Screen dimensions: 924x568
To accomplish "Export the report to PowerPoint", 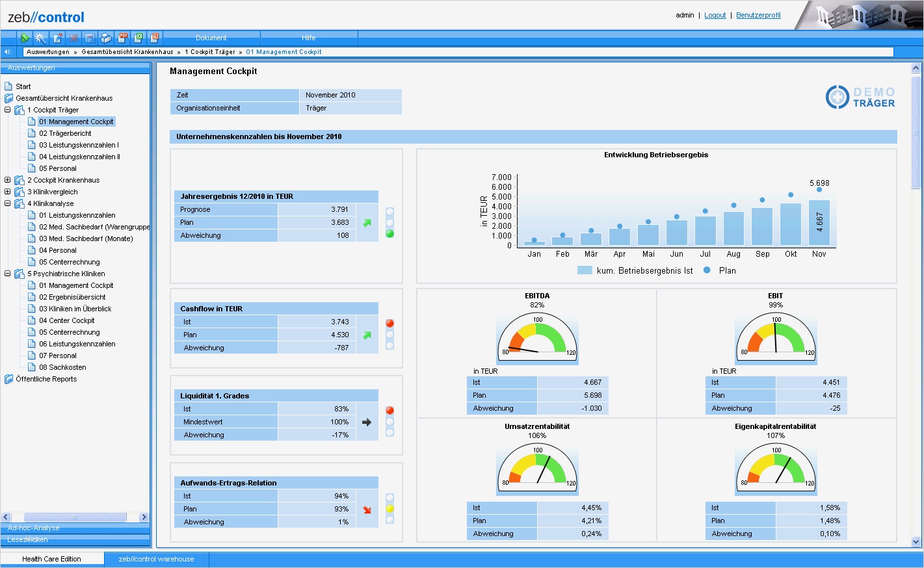I will tap(154, 38).
